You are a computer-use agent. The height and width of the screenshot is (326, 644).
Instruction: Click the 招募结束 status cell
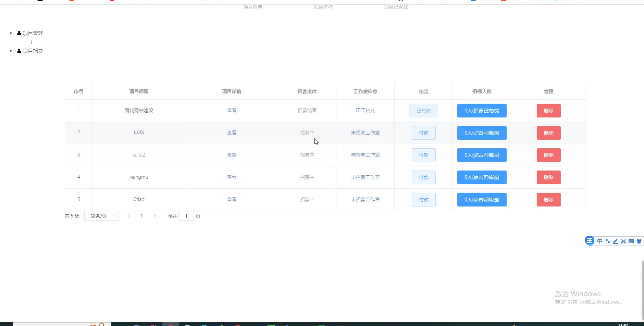coord(307,111)
